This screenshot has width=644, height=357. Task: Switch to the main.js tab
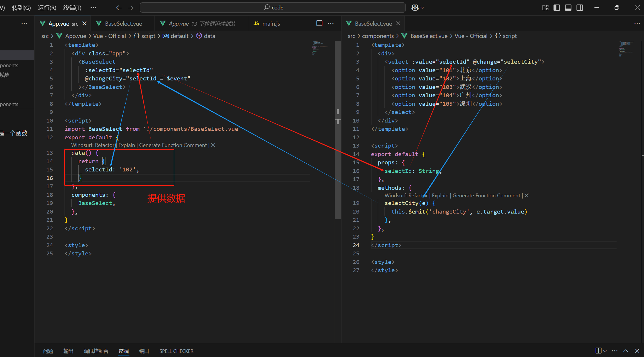click(271, 24)
